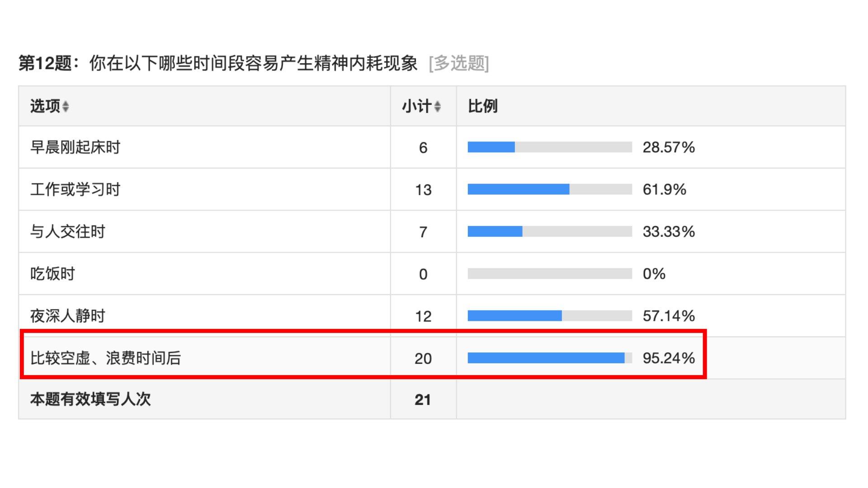Click the 夜深人静时 option label
Image resolution: width=868 pixels, height=488 pixels.
coord(67,316)
